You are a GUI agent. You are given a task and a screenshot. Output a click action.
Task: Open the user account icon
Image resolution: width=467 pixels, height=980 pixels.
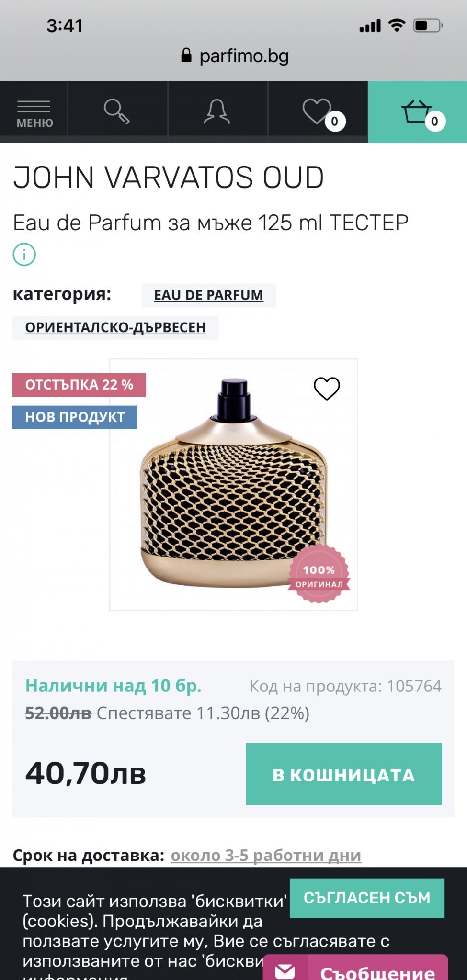pyautogui.click(x=217, y=112)
